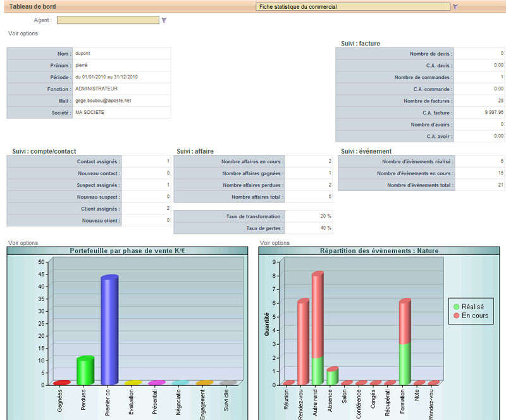The height and width of the screenshot is (420, 506).
Task: Open the Fiche statistique du commercial dropdown
Action: pos(353,7)
